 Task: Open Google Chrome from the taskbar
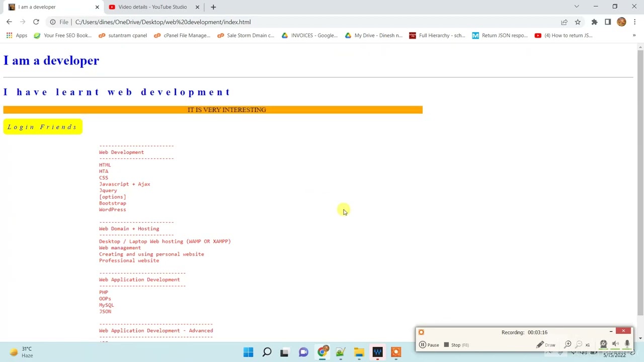[x=322, y=352]
